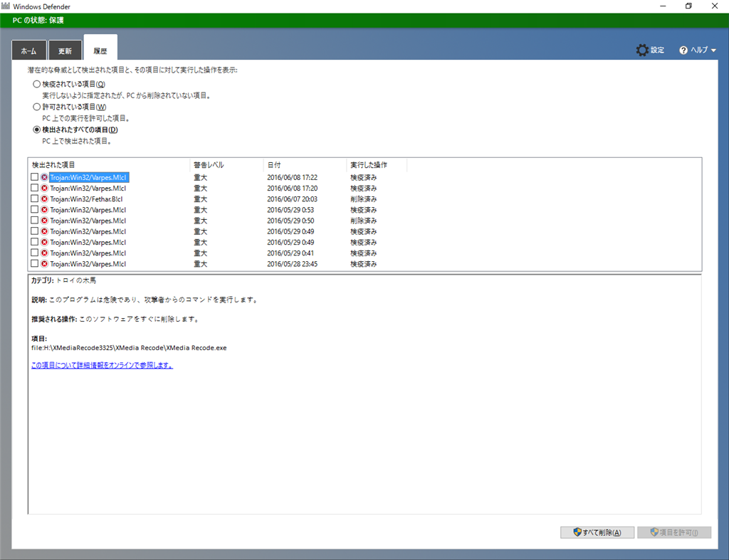Screen dimensions: 729x560
Task: Check the box for 2016/05/29 0:53 threat
Action: coord(34,209)
